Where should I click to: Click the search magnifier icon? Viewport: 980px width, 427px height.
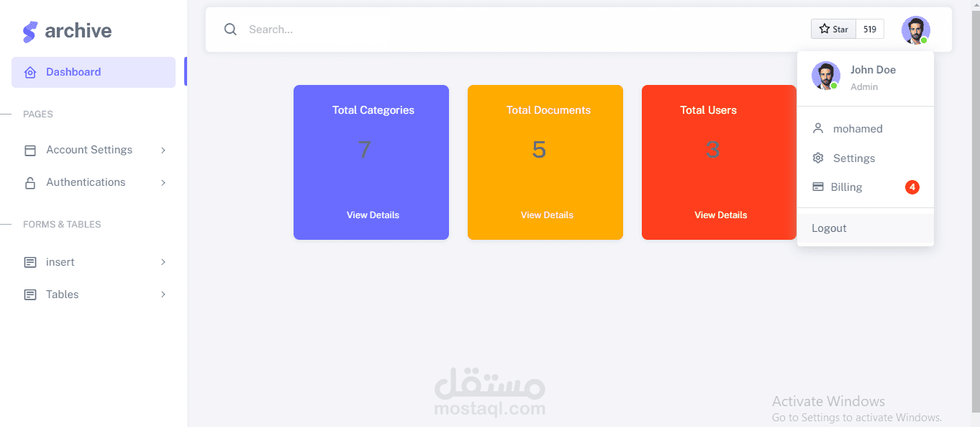pos(230,30)
